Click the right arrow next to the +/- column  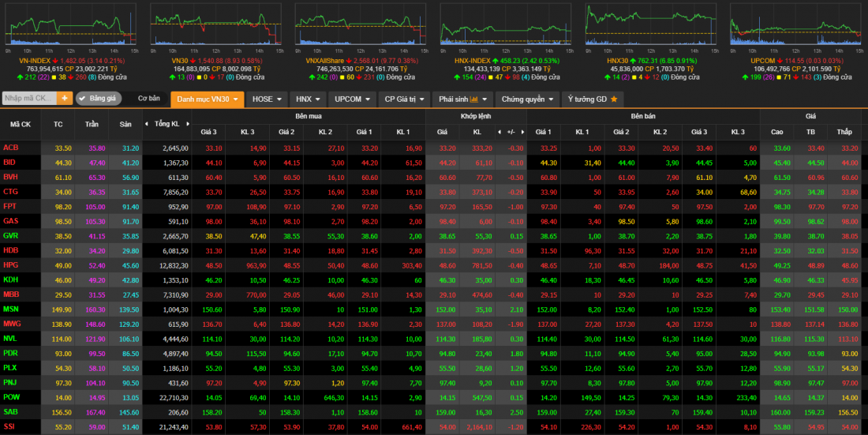tap(522, 131)
